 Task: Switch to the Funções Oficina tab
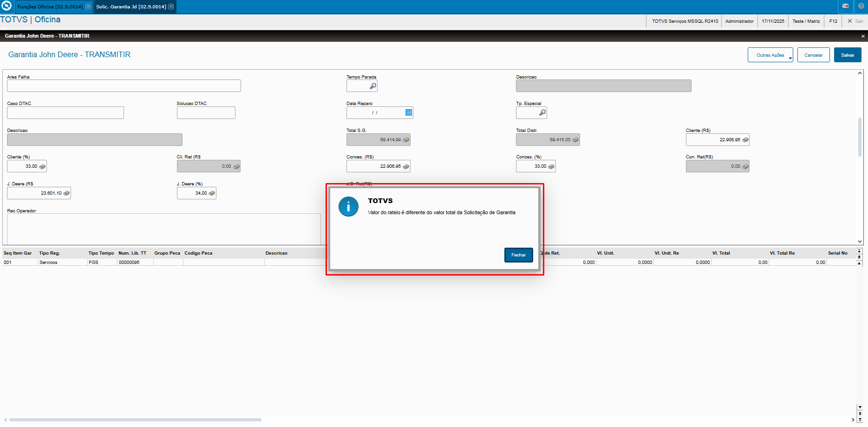tap(50, 7)
